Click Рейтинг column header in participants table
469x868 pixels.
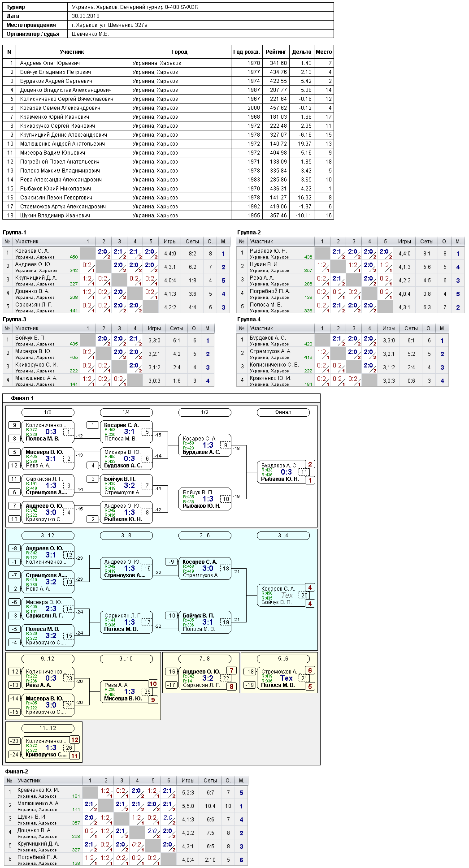point(276,52)
